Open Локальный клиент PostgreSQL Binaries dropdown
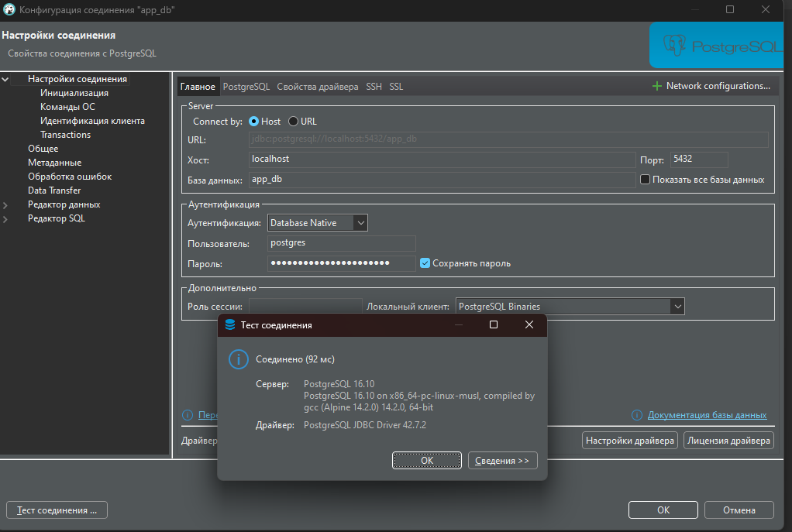This screenshot has height=532, width=792. click(677, 307)
